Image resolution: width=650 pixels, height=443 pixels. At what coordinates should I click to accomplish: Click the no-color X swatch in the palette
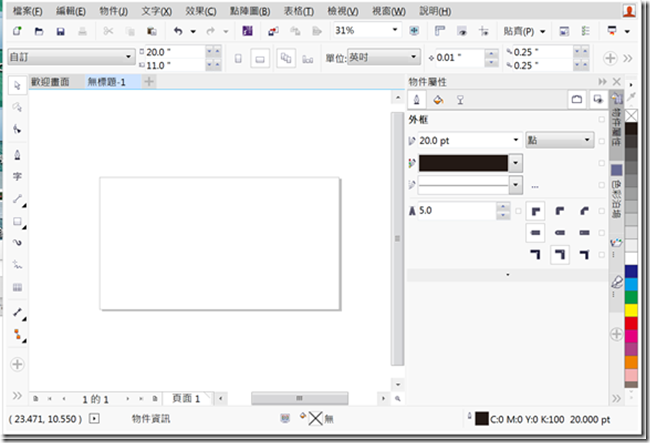tap(631, 116)
